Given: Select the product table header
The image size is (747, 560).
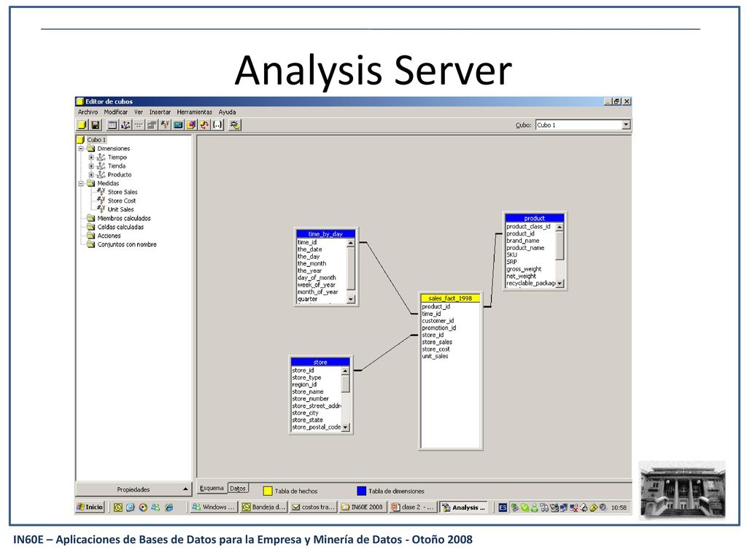Looking at the screenshot, I should [x=535, y=218].
